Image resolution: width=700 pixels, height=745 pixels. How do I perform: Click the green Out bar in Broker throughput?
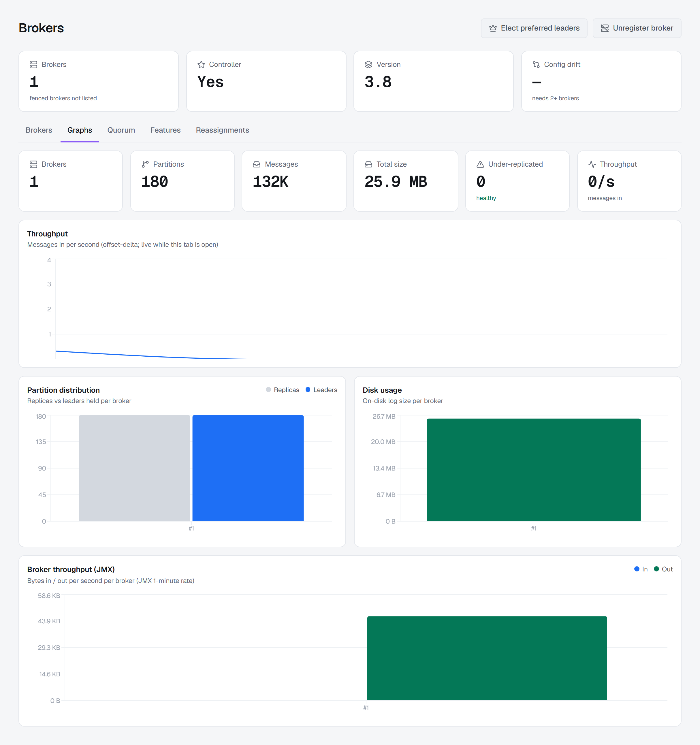[x=487, y=658]
